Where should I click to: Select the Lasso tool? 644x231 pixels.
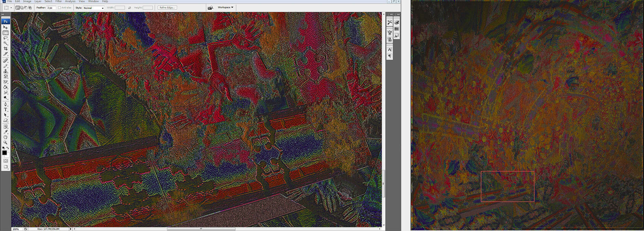point(6,38)
